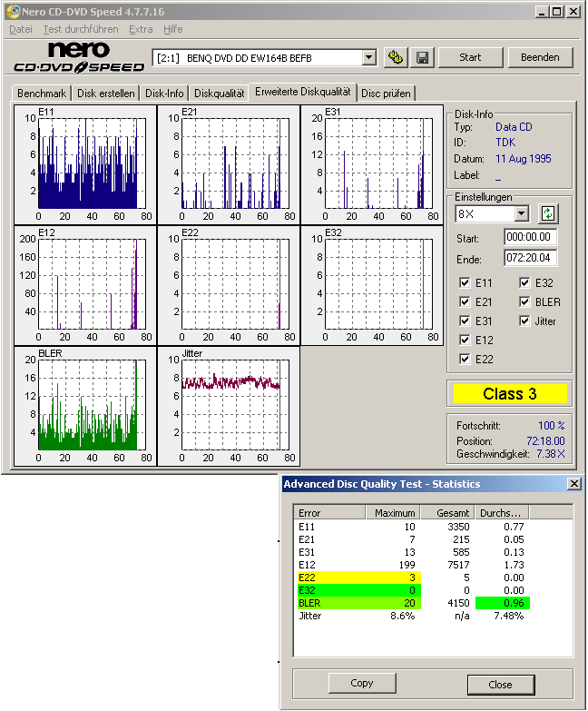The image size is (588, 711).
Task: Click the Error column header
Action: coord(329,512)
